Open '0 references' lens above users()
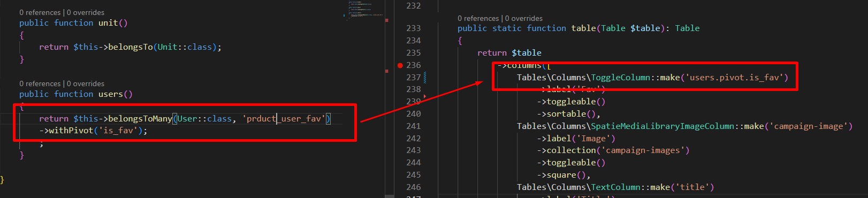 [40, 83]
